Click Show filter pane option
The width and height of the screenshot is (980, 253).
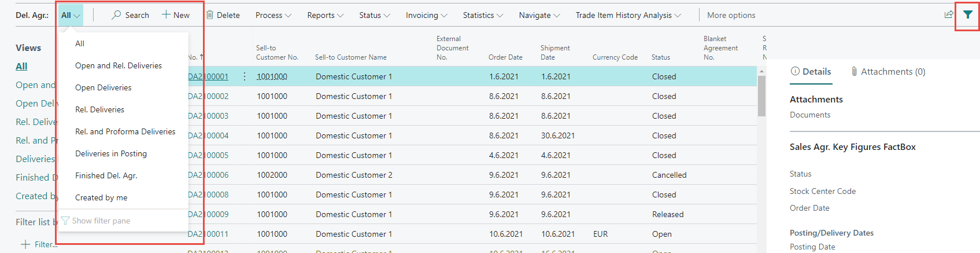point(101,221)
